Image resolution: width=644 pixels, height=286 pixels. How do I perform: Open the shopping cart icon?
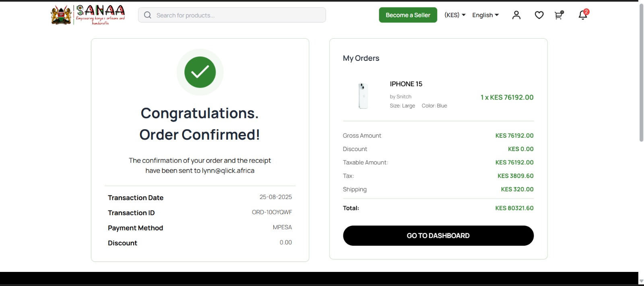pyautogui.click(x=559, y=15)
